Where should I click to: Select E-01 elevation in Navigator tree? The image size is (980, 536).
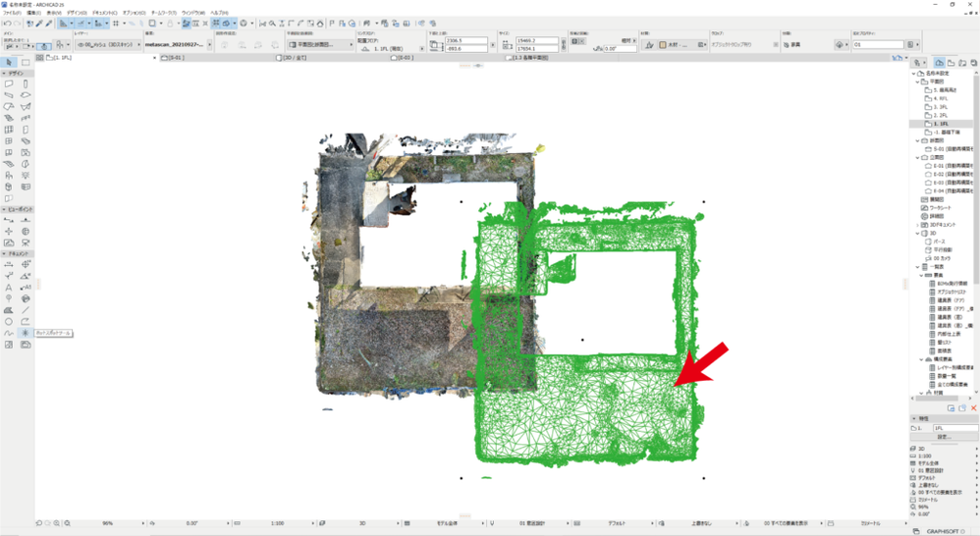click(949, 166)
